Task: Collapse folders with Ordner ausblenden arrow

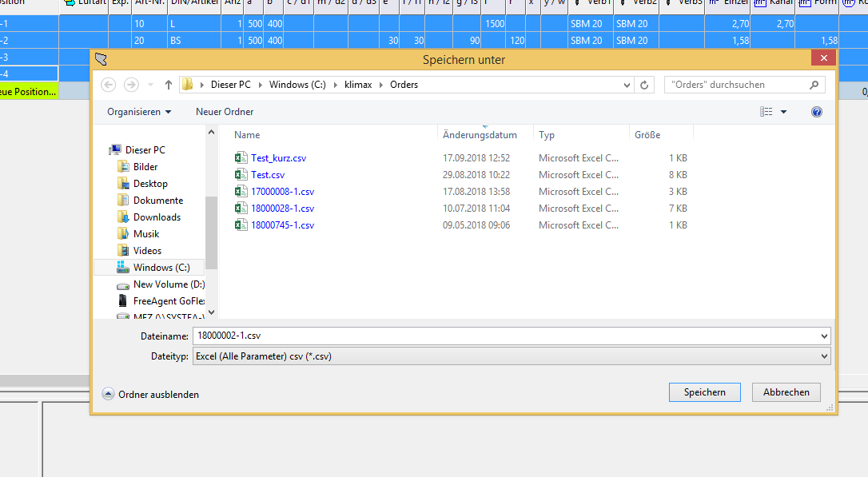Action: pyautogui.click(x=109, y=394)
